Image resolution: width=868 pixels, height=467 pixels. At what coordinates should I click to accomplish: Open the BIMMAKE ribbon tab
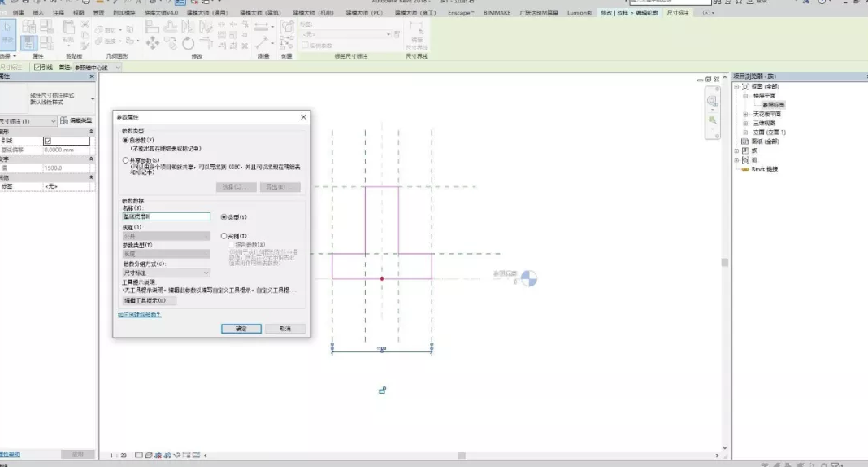(x=497, y=13)
